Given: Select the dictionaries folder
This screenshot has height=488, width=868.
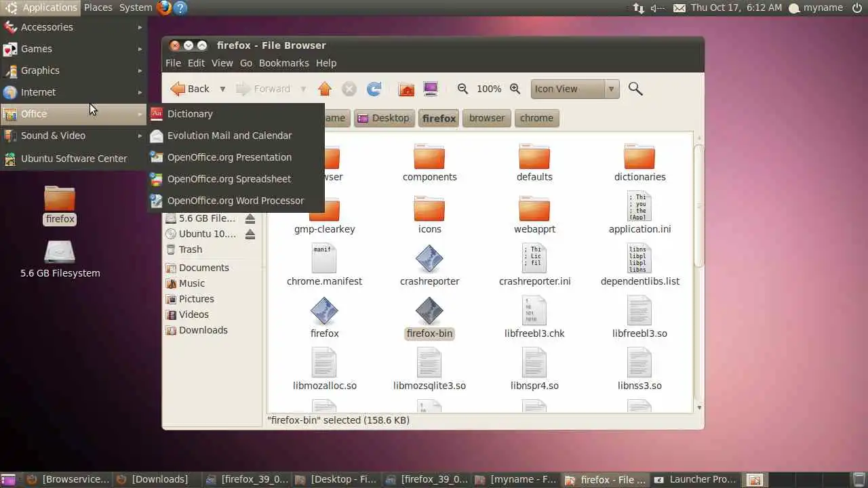Looking at the screenshot, I should [x=639, y=163].
